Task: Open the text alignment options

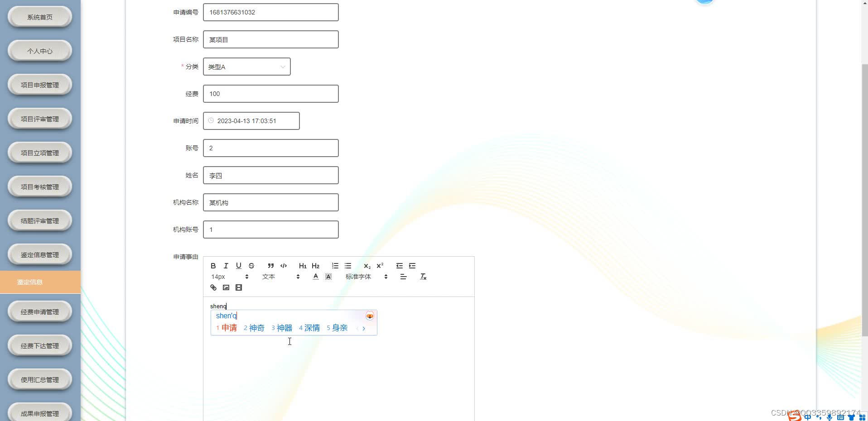Action: click(403, 277)
